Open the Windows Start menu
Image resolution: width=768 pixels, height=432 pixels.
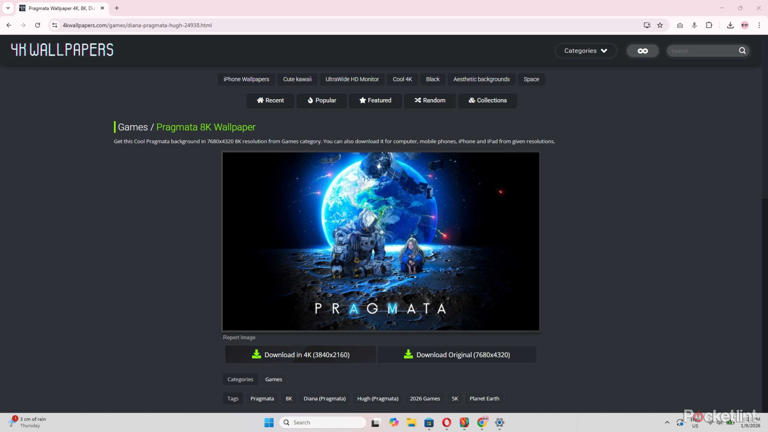click(x=268, y=422)
